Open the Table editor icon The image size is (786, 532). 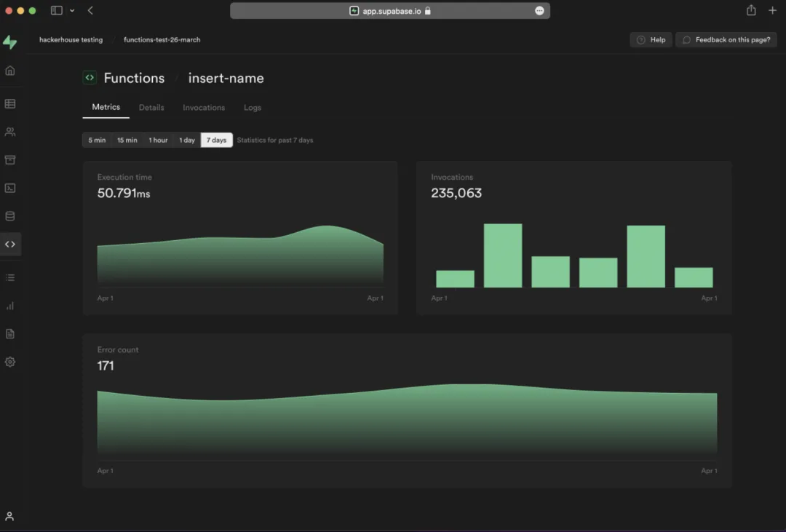point(10,104)
